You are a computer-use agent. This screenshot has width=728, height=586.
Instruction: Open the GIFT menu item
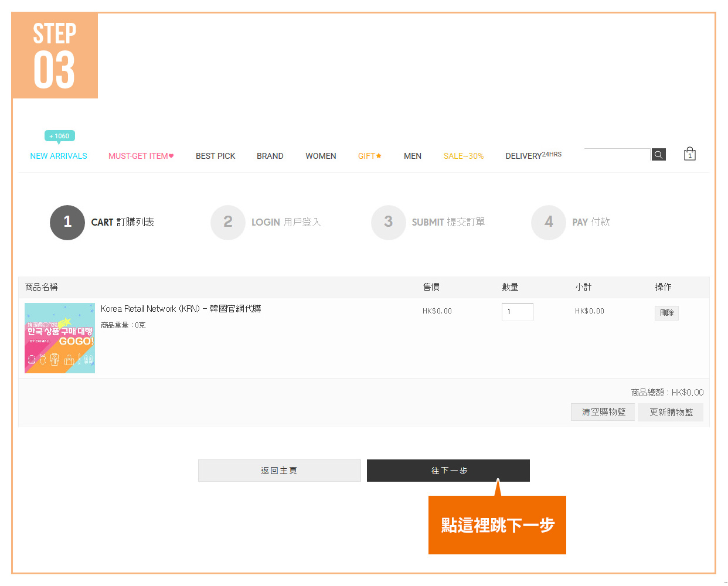click(x=369, y=156)
